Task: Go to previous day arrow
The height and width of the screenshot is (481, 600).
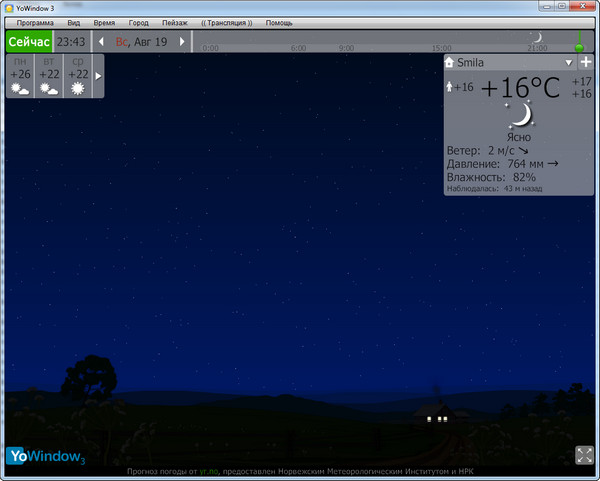Action: (101, 42)
